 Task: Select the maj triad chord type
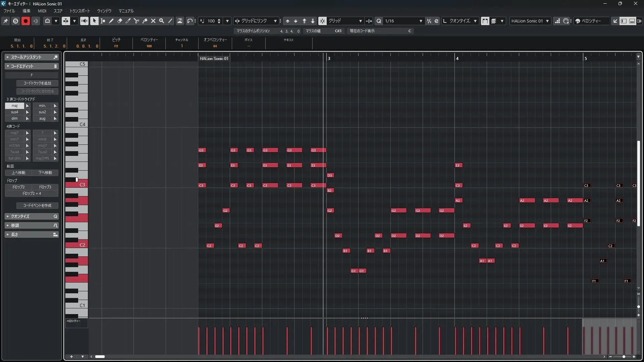(14, 106)
